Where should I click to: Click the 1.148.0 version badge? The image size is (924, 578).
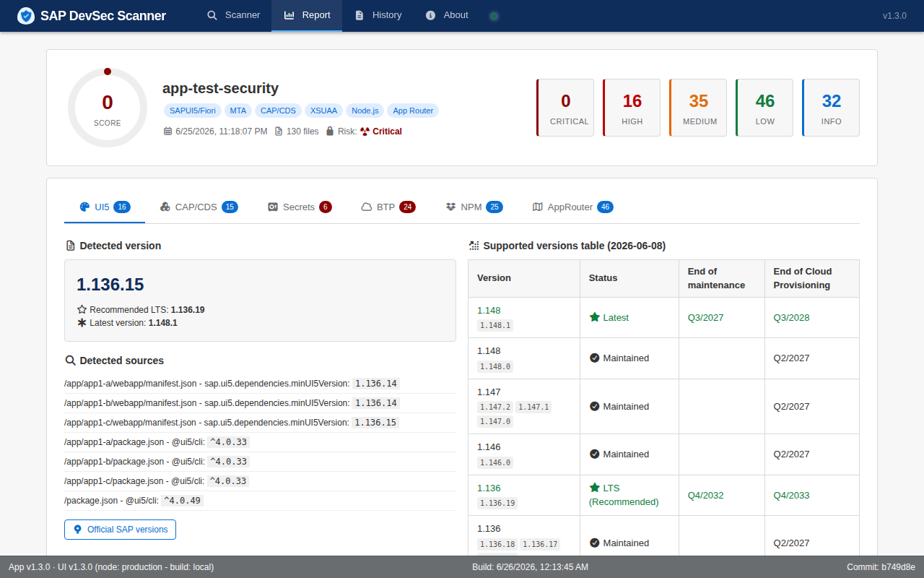coord(495,366)
